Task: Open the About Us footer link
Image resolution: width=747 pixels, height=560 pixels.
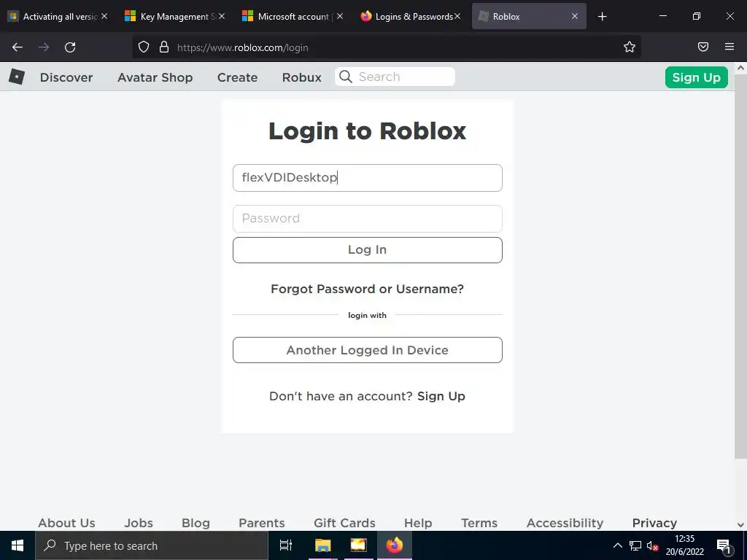Action: click(x=66, y=523)
